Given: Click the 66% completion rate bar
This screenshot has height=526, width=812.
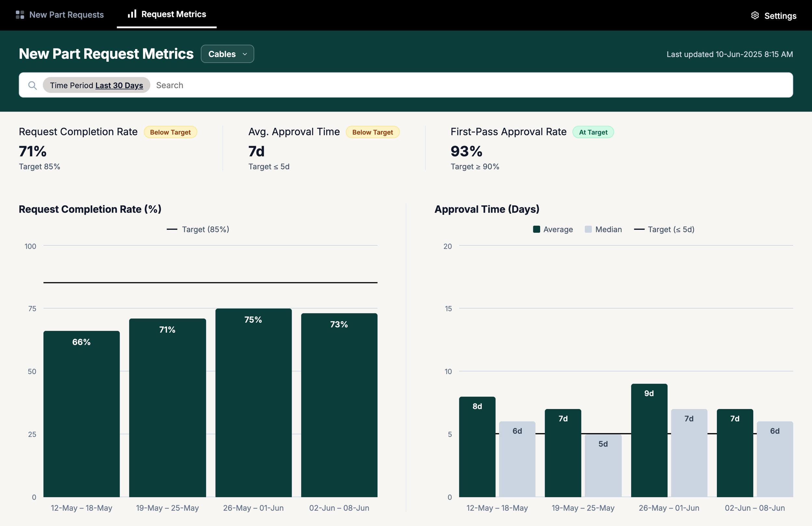Looking at the screenshot, I should (82, 414).
